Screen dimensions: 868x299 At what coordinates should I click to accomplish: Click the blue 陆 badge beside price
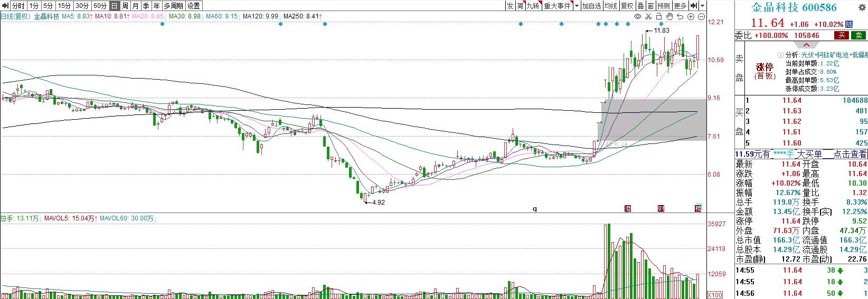tap(849, 24)
